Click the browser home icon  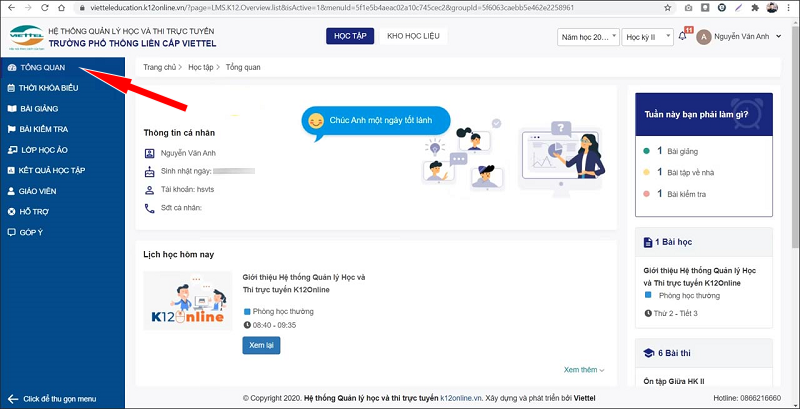60,6
